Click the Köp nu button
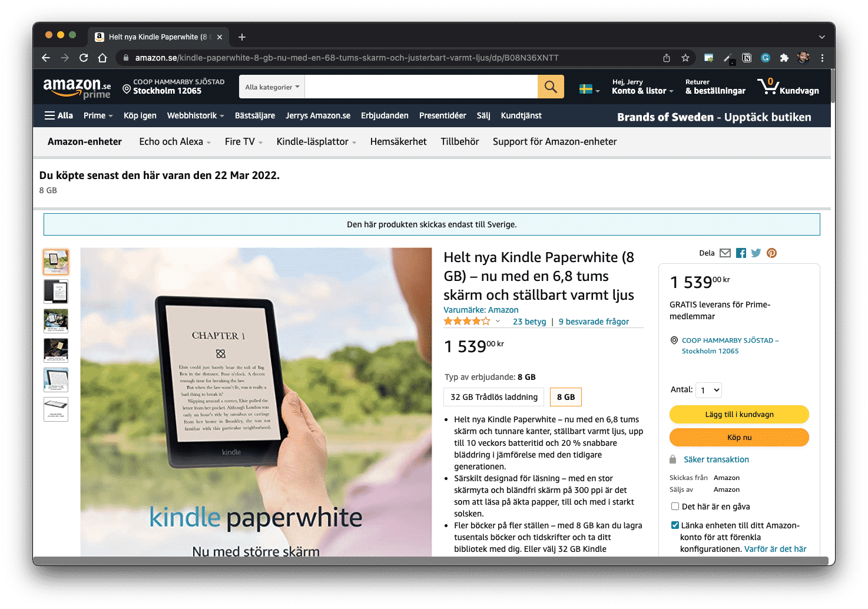Viewport: 868px width, 609px height. (739, 438)
